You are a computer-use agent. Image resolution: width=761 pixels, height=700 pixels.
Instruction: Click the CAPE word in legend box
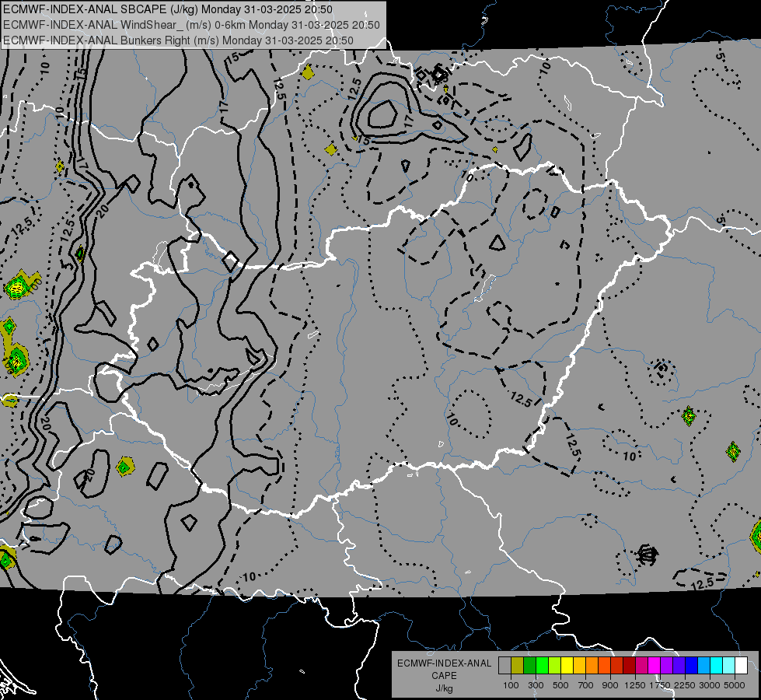445,676
